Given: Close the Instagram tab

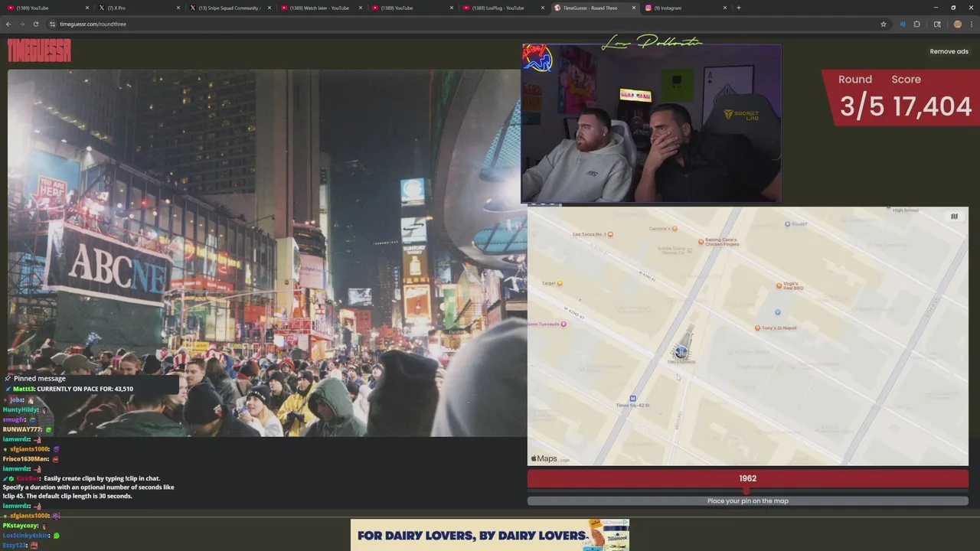Looking at the screenshot, I should tap(725, 8).
